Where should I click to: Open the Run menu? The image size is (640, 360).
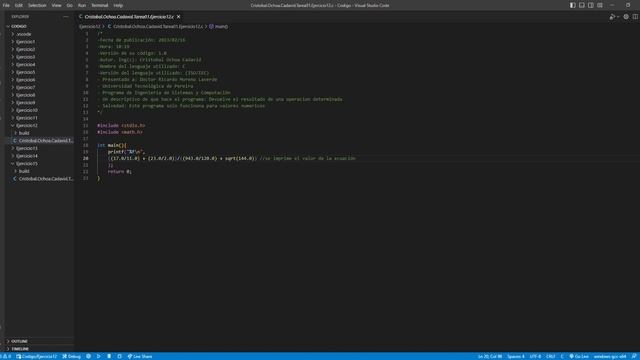coord(82,5)
